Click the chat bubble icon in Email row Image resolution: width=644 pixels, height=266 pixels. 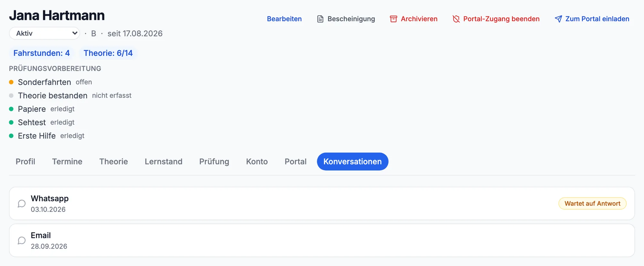click(x=22, y=241)
